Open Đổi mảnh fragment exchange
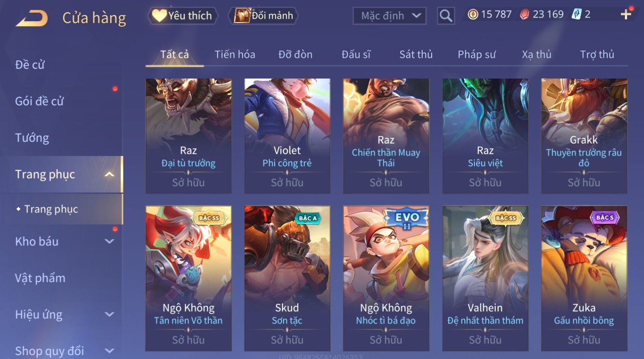This screenshot has width=644, height=359. 263,16
